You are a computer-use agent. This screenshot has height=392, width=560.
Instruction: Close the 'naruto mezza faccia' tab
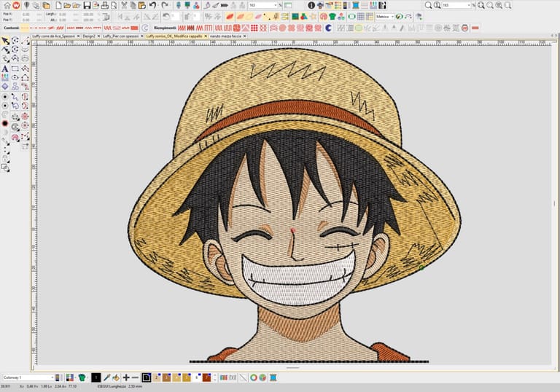(x=245, y=36)
